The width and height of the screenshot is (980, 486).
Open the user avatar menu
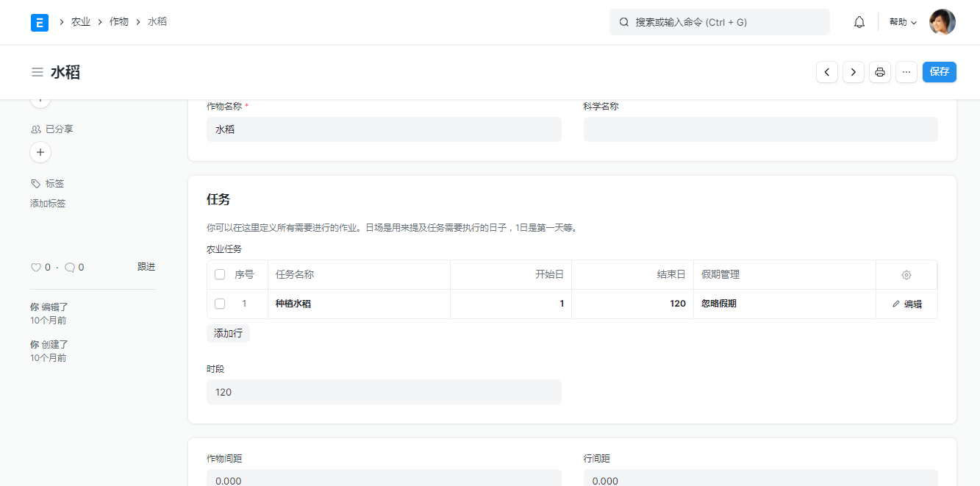pos(943,22)
